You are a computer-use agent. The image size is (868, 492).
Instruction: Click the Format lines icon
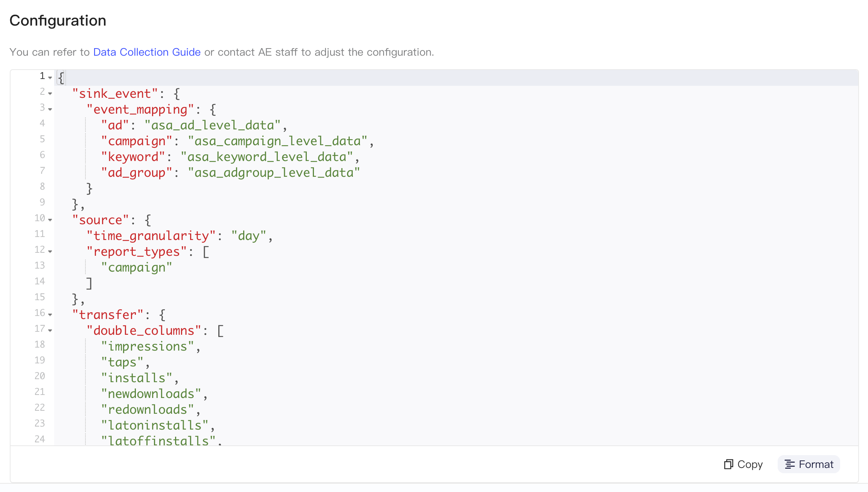pos(790,464)
